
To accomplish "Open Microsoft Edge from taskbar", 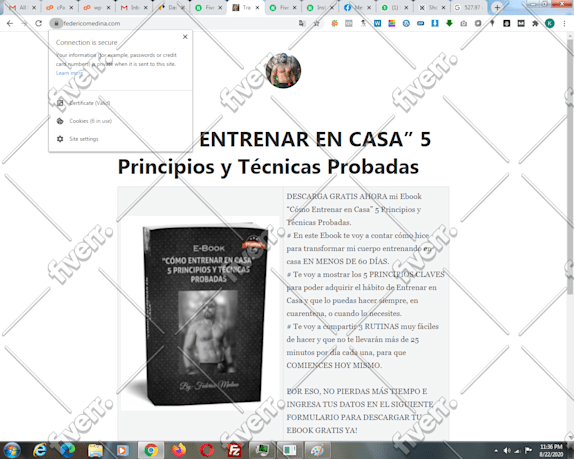I will (67, 450).
